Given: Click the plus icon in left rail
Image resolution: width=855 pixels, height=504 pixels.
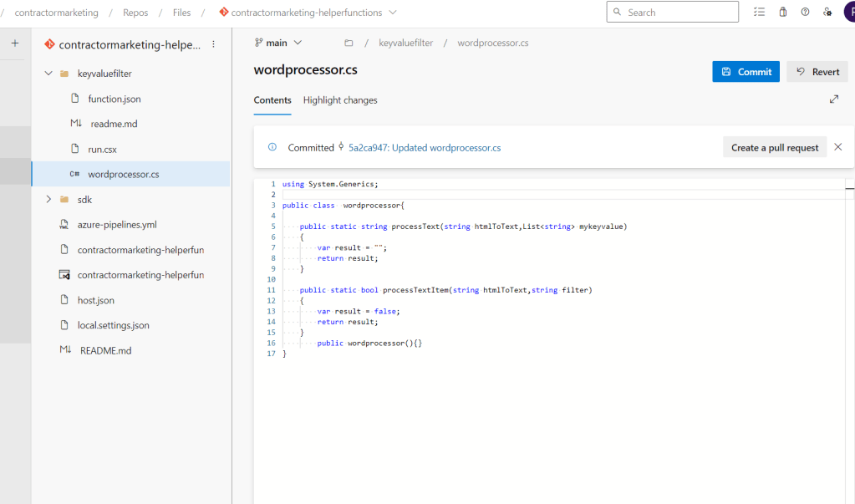Looking at the screenshot, I should pos(15,43).
